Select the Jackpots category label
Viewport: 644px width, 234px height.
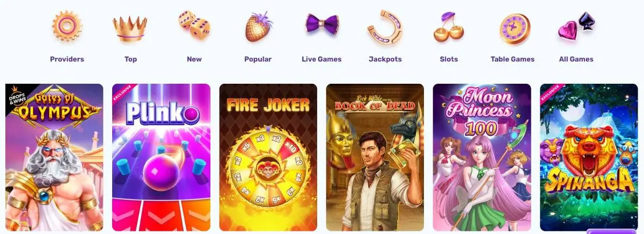(x=385, y=59)
